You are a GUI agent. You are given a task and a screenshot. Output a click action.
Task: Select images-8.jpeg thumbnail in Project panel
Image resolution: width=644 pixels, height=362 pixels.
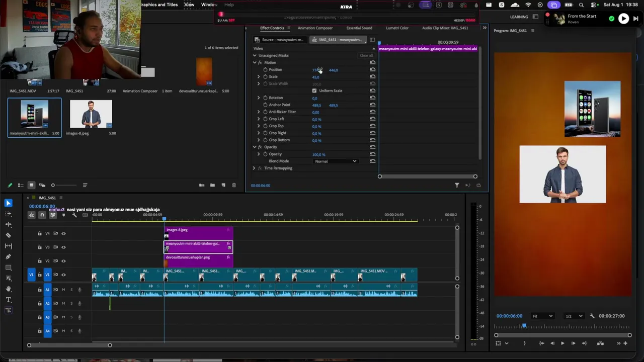pos(91,114)
